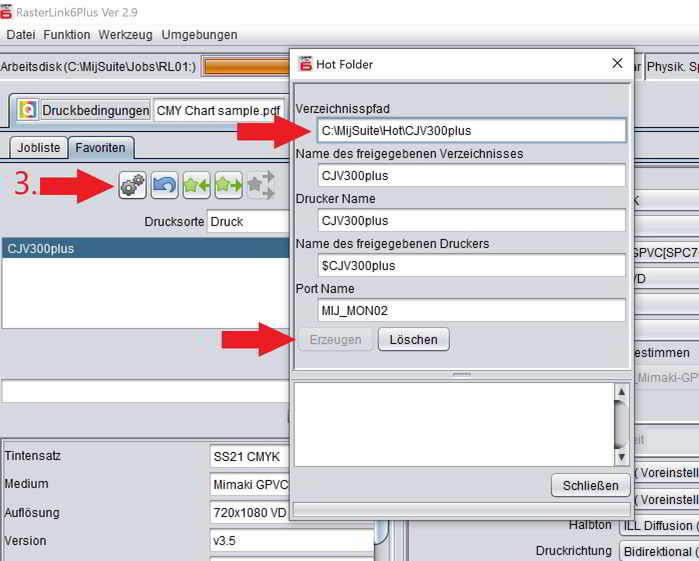Click the grey star arrows icon
This screenshot has width=699, height=561.
(x=260, y=185)
